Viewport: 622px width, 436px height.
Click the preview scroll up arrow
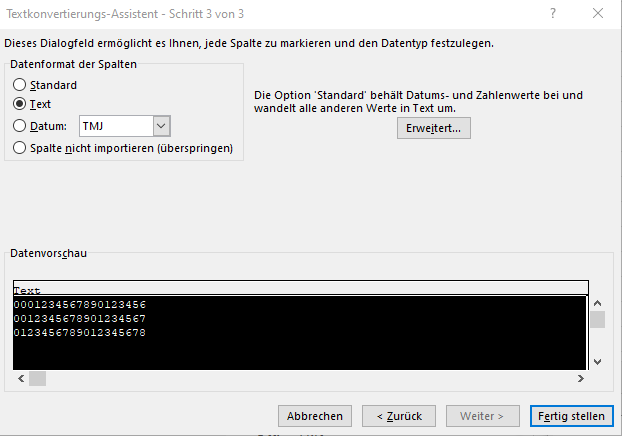[597, 303]
